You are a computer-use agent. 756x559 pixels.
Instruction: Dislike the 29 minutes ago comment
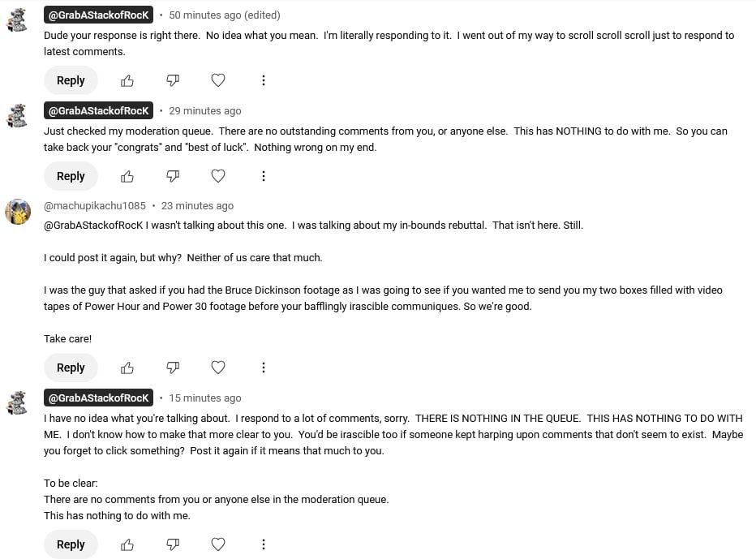point(173,176)
